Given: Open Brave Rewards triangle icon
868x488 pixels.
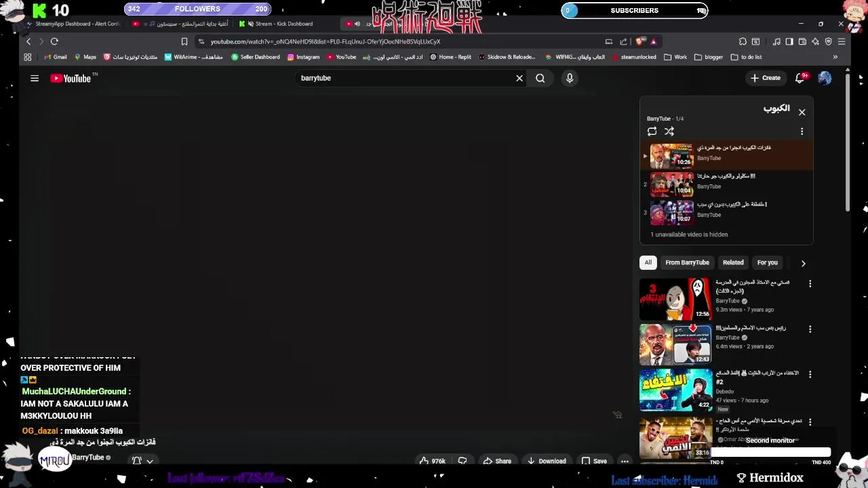Looking at the screenshot, I should coord(653,41).
